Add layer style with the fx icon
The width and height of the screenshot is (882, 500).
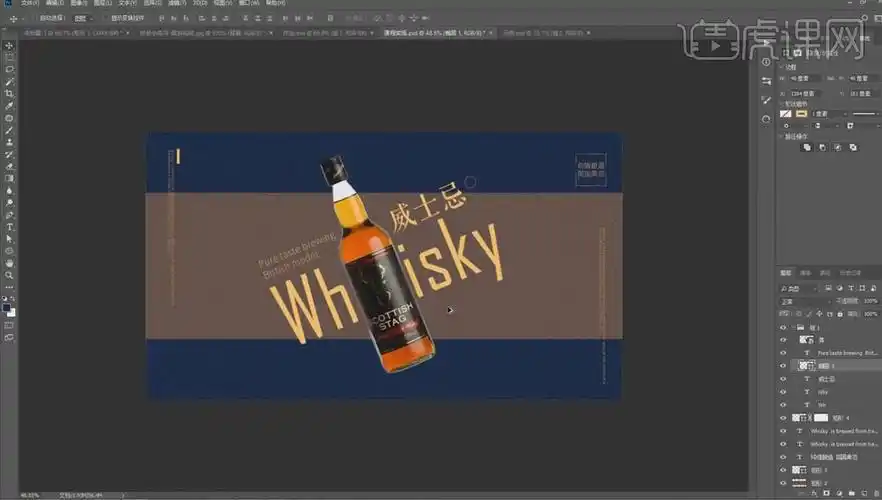pyautogui.click(x=813, y=493)
